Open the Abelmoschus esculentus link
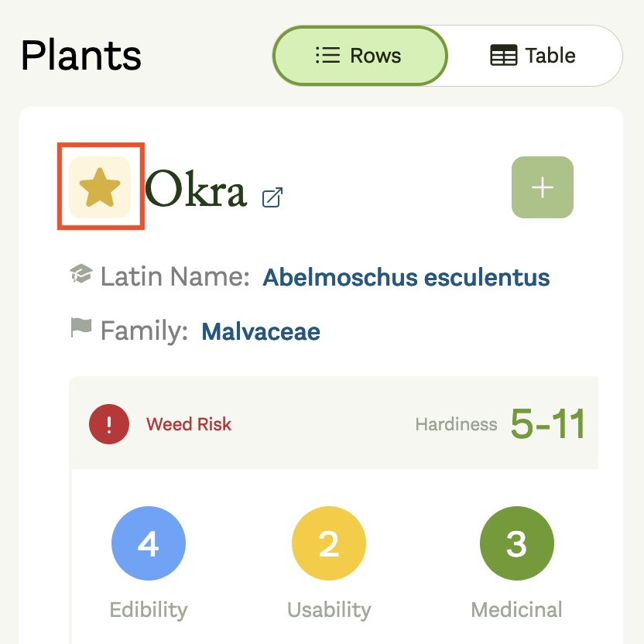This screenshot has width=644, height=644. tap(406, 277)
